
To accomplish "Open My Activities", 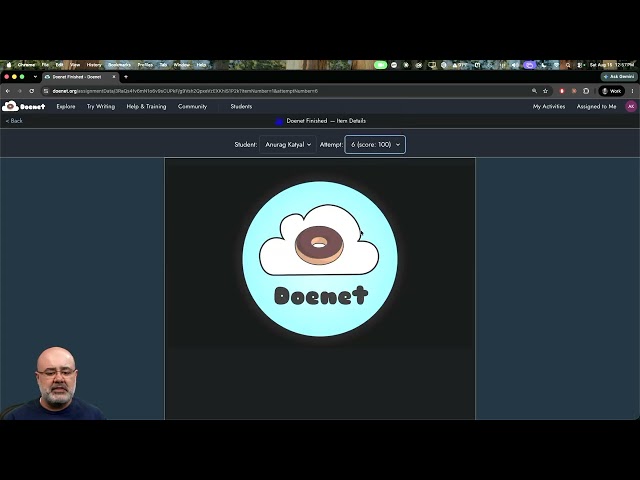I will tap(549, 107).
